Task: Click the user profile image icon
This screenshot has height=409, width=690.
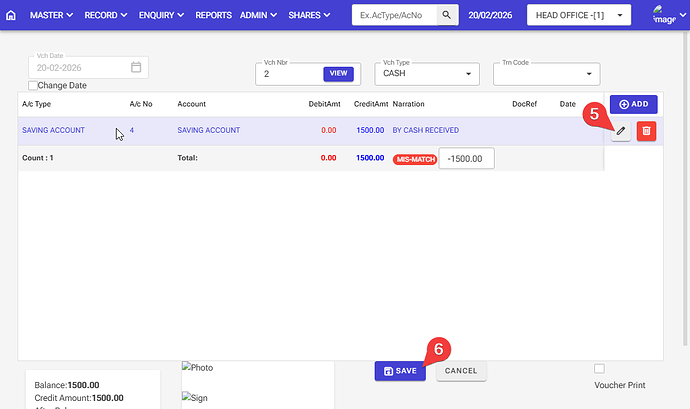Action: coord(663,14)
